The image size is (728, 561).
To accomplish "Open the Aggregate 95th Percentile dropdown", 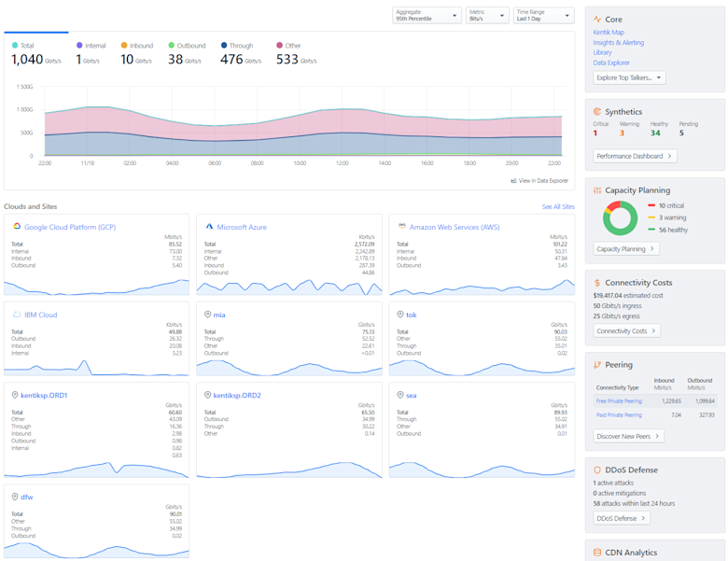I will pyautogui.click(x=427, y=15).
